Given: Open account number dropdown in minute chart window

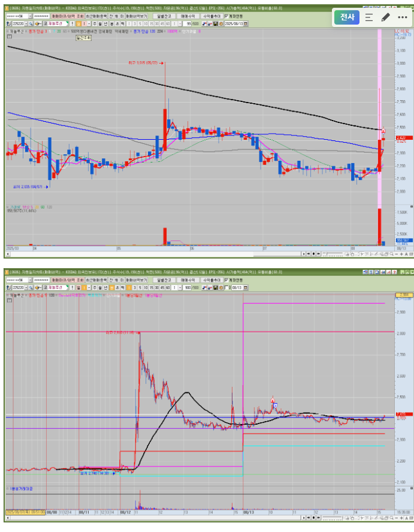Looking at the screenshot, I should tap(30, 280).
